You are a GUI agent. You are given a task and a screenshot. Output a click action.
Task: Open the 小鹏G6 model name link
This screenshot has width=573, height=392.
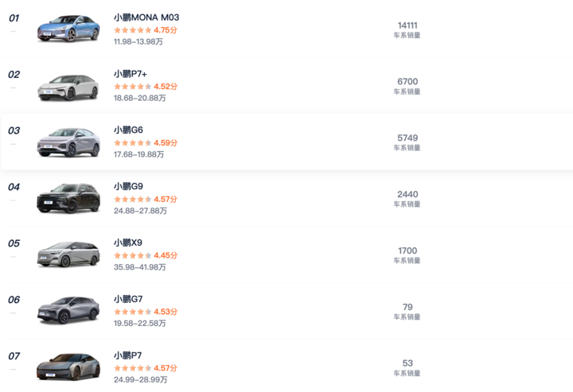pos(128,130)
